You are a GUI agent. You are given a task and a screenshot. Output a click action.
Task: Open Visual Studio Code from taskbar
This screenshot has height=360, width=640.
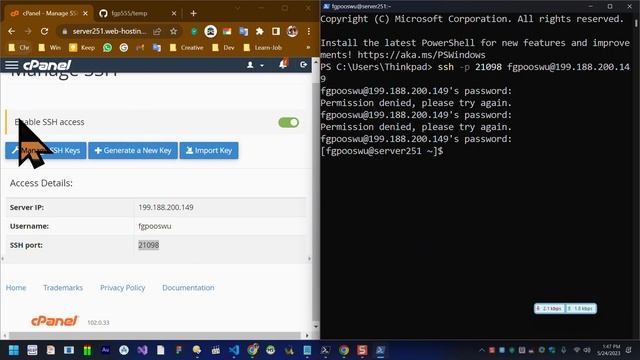234,350
